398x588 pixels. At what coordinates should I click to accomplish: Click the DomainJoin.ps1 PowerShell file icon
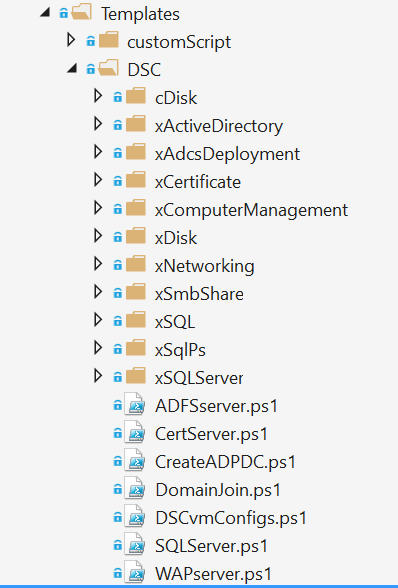[x=135, y=488]
